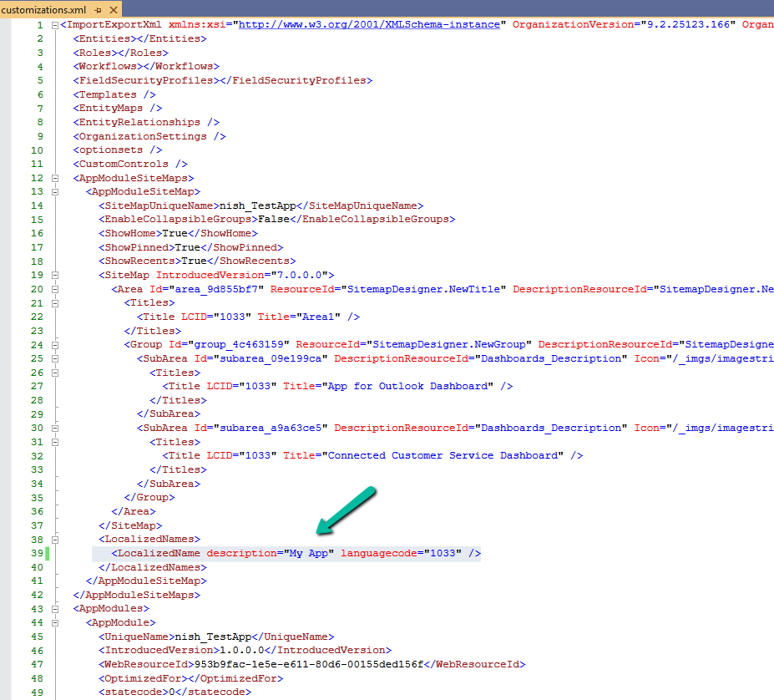Screen dimensions: 774x700
Task: Collapse the LocalizedNames node
Action: click(x=55, y=539)
